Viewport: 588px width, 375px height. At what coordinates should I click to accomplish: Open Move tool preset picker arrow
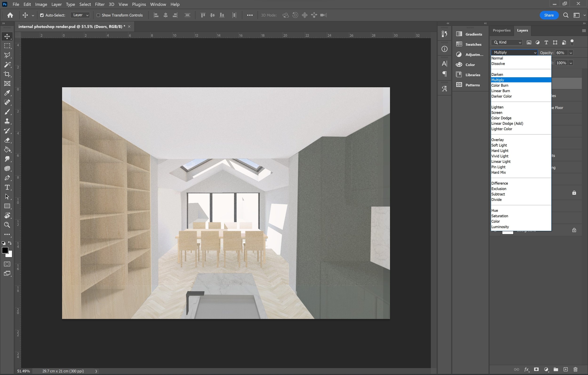click(33, 15)
